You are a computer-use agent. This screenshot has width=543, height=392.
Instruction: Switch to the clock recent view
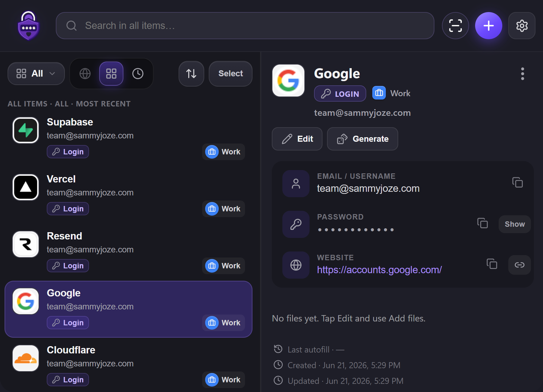point(138,74)
